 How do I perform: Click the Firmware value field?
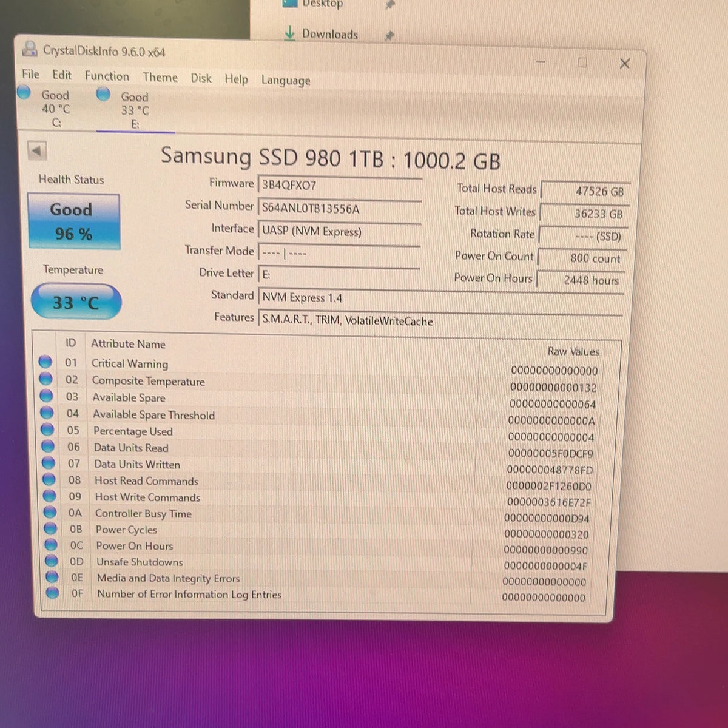[x=340, y=186]
